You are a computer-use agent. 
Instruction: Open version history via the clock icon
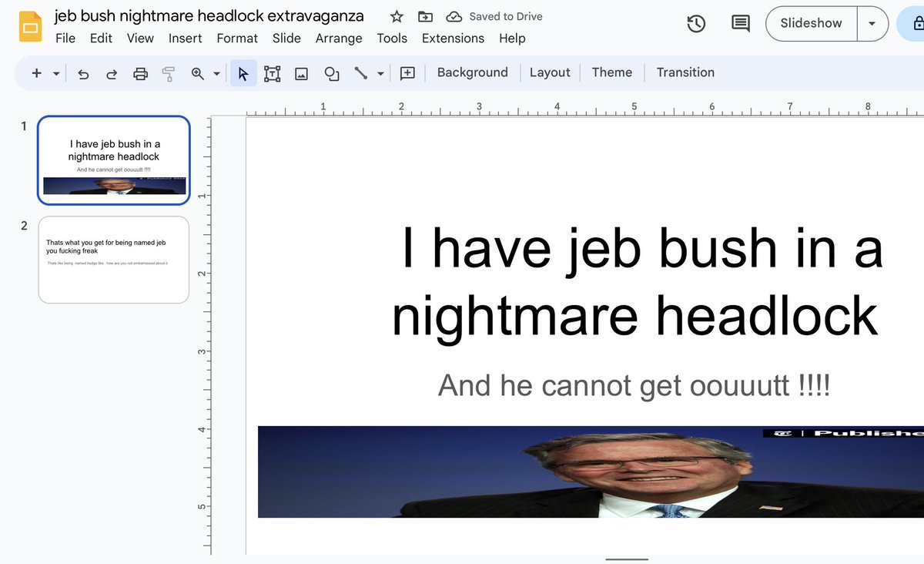point(696,23)
